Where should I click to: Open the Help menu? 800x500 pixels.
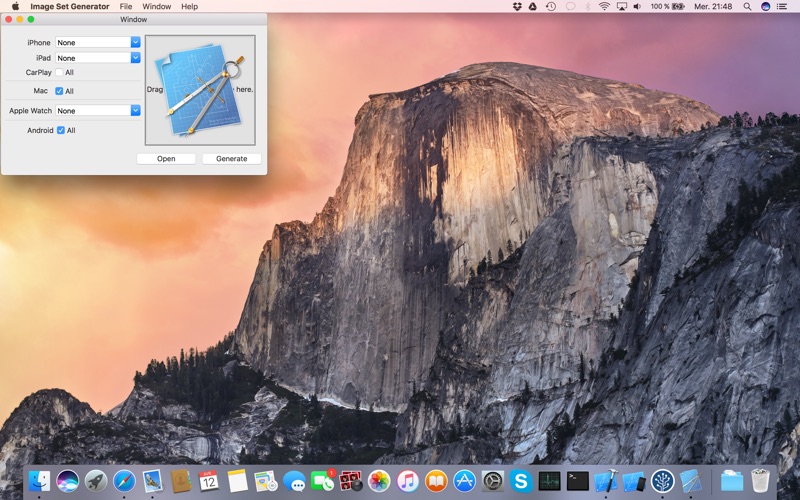pos(189,7)
